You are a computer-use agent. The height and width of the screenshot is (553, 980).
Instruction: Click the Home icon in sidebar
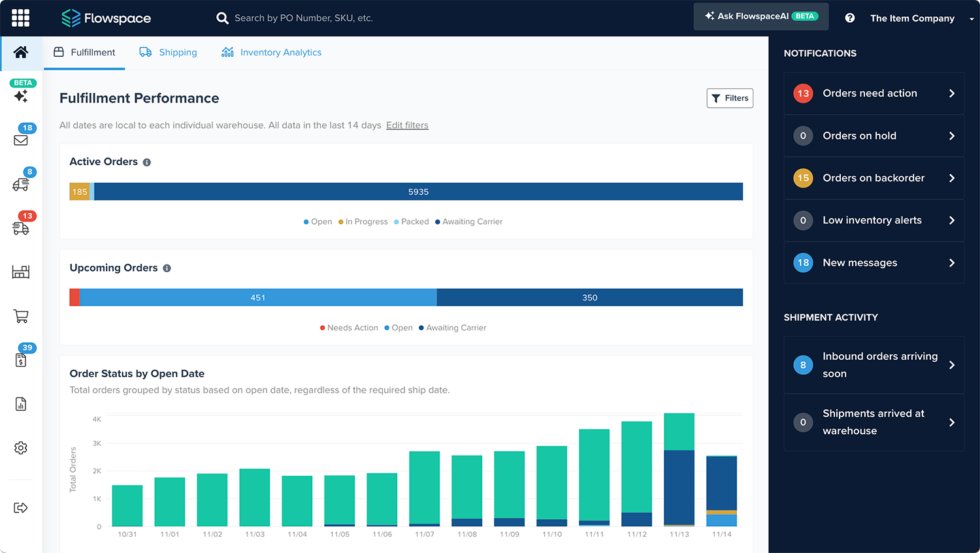pos(21,52)
